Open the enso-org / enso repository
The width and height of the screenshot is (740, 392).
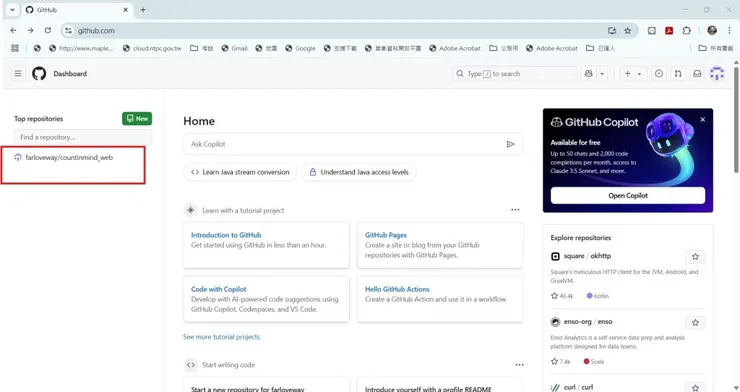[588, 321]
